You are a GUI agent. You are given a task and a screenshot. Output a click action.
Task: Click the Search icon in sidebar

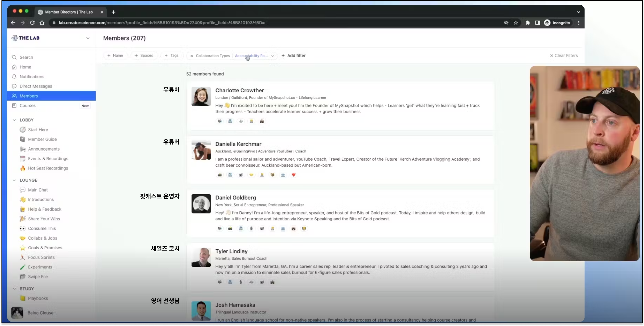click(14, 57)
